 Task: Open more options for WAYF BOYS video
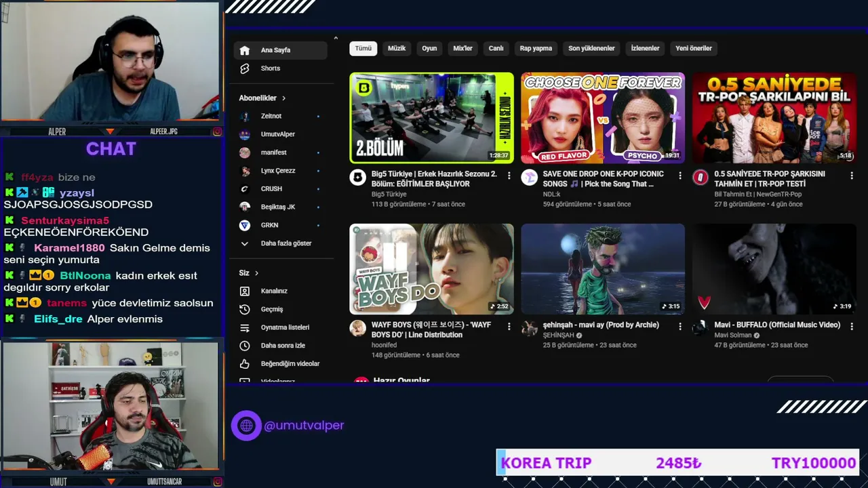point(509,327)
